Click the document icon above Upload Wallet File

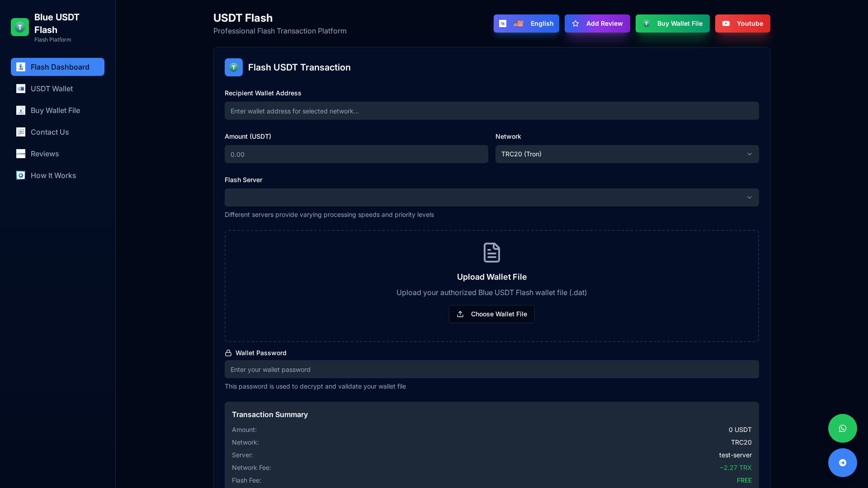492,253
